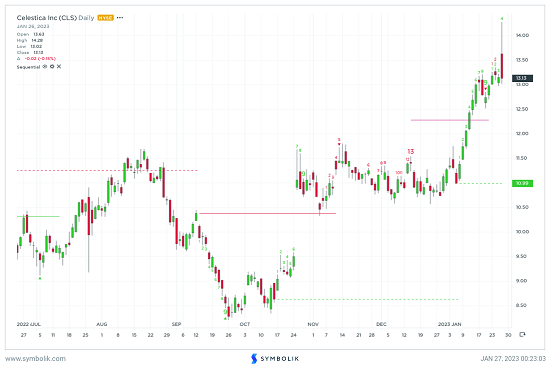550x367 pixels.
Task: Click the Celestica Inc (CLS) symbol title
Action: tap(47, 18)
